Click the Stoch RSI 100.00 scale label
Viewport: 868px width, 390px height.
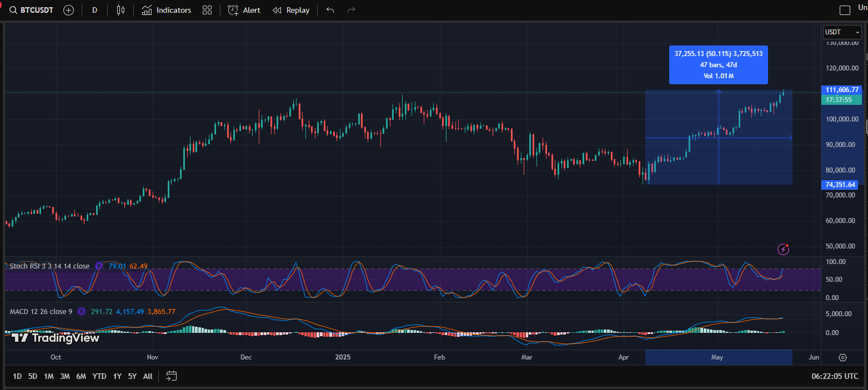click(x=836, y=262)
